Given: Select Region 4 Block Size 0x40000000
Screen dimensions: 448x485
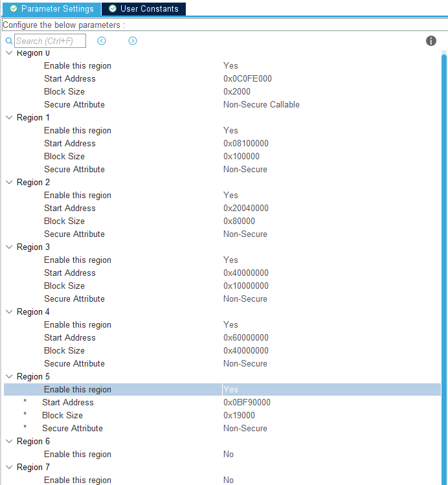Looking at the screenshot, I should click(x=246, y=350).
